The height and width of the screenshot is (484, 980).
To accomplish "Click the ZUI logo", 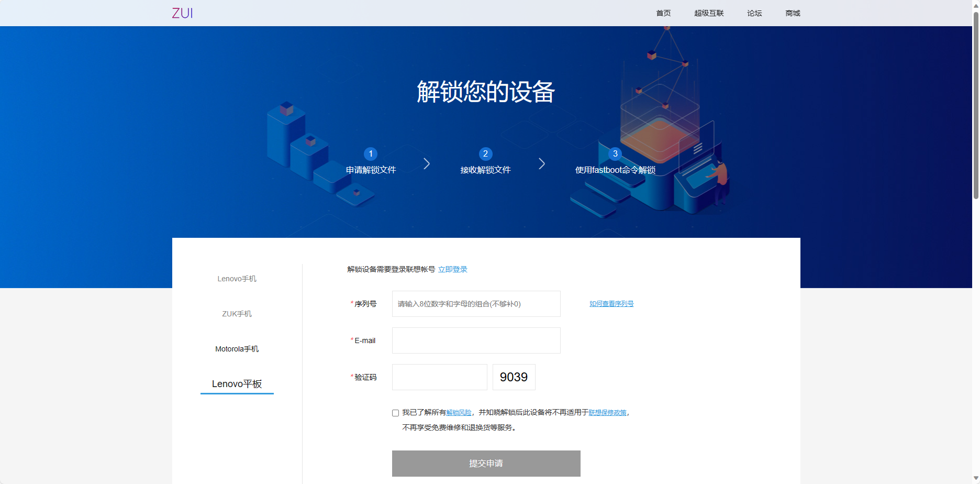I will point(182,13).
